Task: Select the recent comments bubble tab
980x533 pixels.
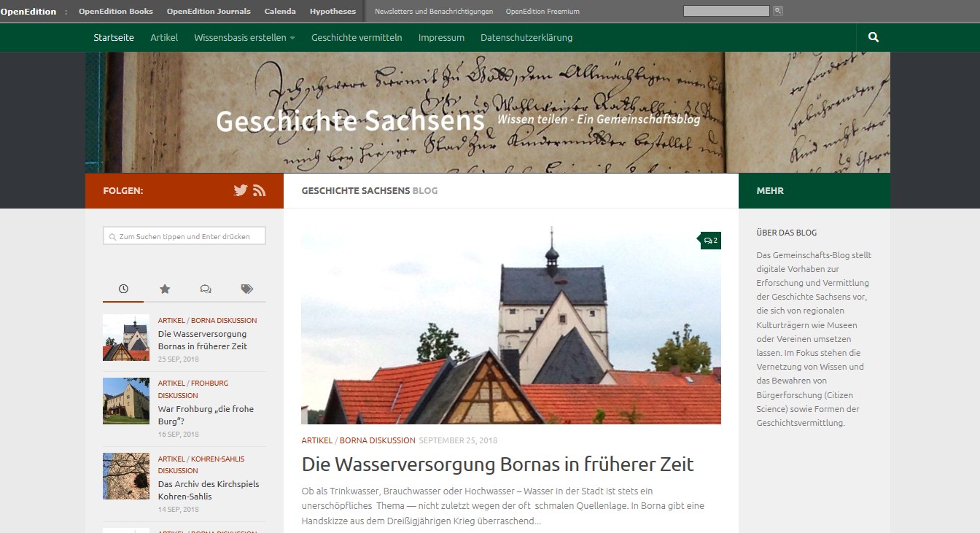Action: (x=206, y=289)
